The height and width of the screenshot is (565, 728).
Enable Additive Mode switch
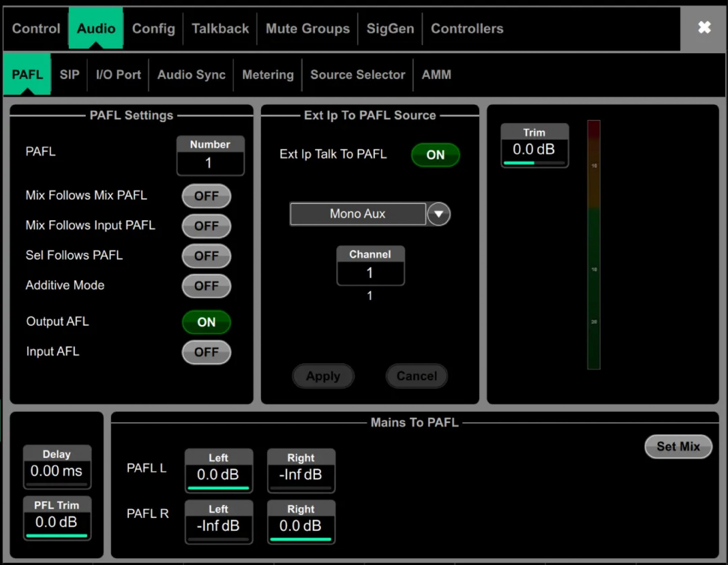[x=206, y=286]
